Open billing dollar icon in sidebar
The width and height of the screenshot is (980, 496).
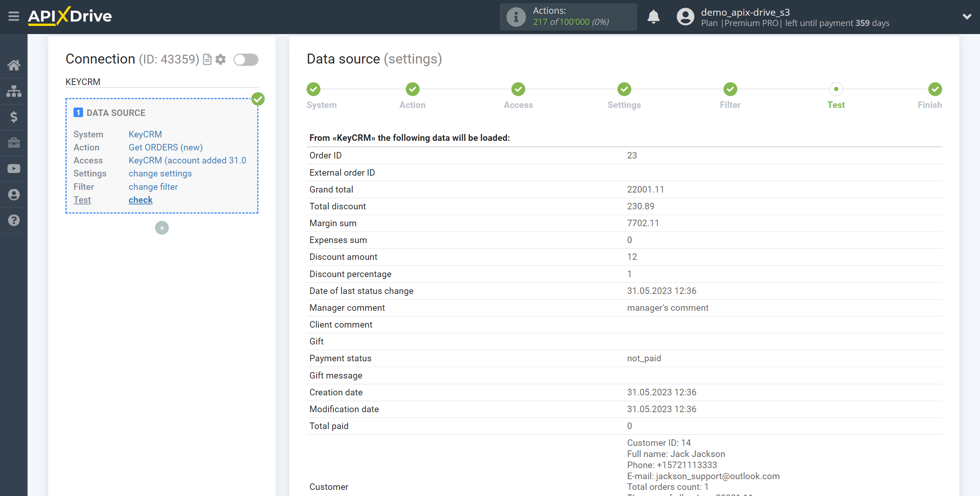[14, 117]
